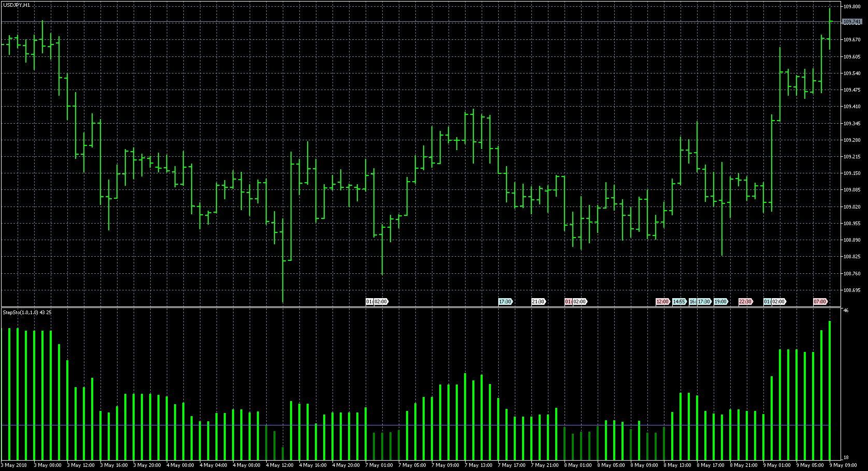Select the '8 May 17:00' time label

[711, 465]
